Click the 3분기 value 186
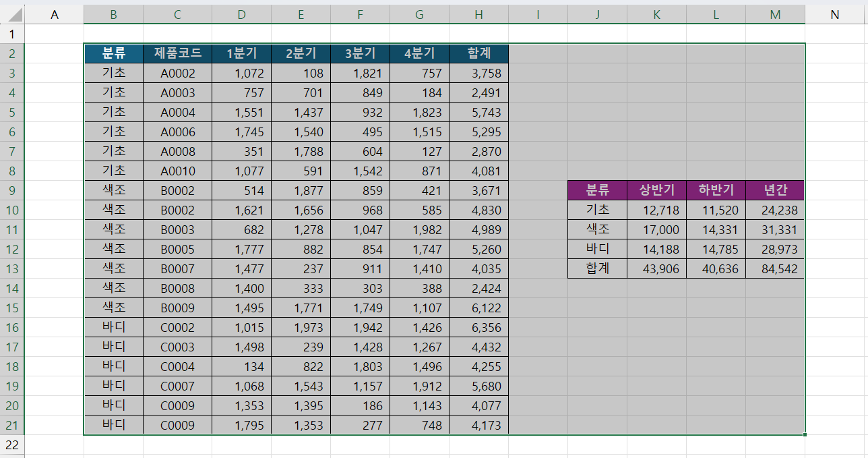Image resolution: width=868 pixels, height=458 pixels. [x=360, y=405]
